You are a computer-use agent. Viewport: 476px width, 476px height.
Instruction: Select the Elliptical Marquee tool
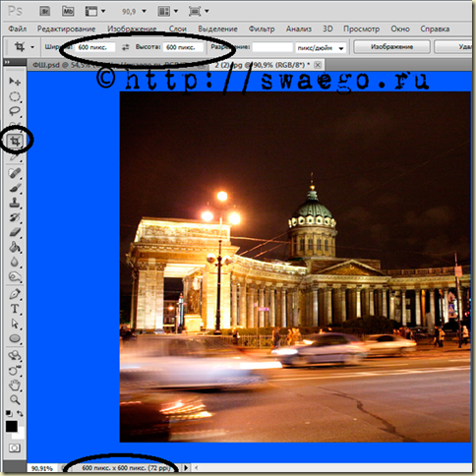point(15,96)
